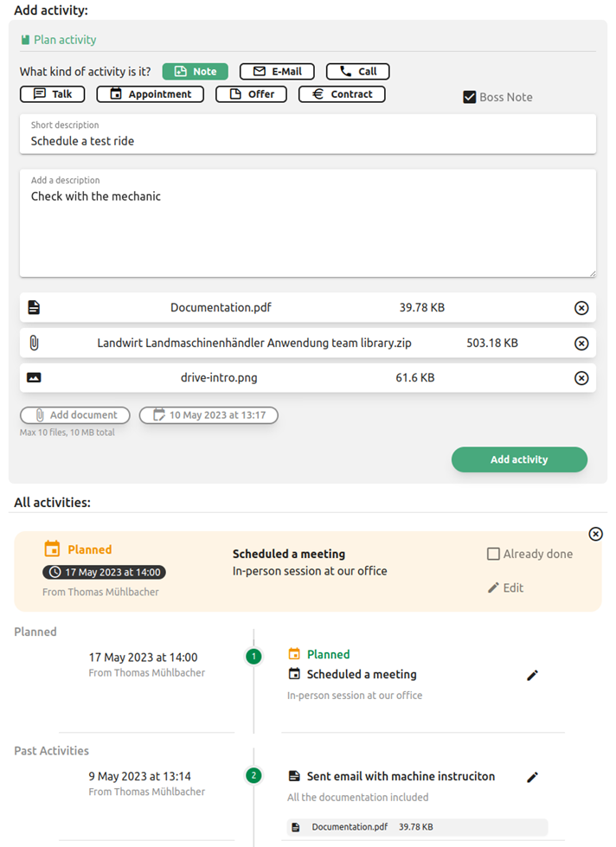Mark the planned meeting as Already done
The image size is (616, 847).
point(495,554)
